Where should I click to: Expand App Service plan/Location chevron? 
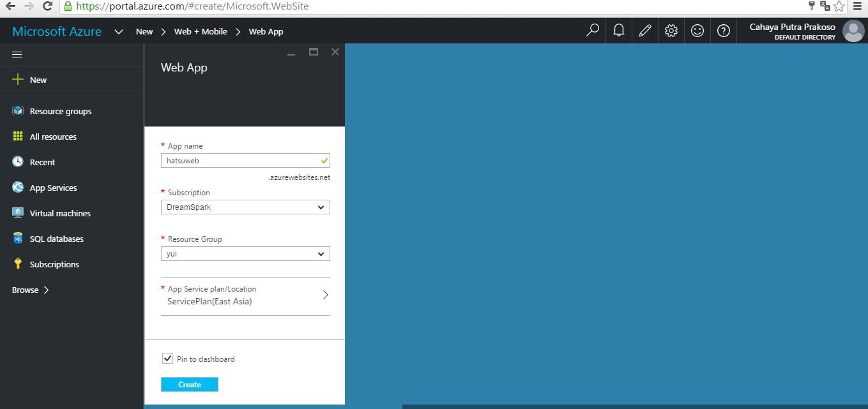coord(325,295)
